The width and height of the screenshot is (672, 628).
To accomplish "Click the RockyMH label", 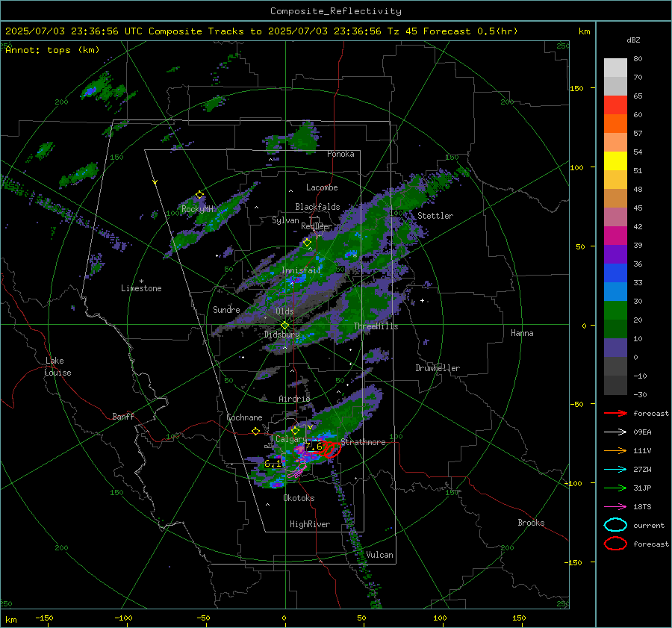I will click(x=197, y=209).
